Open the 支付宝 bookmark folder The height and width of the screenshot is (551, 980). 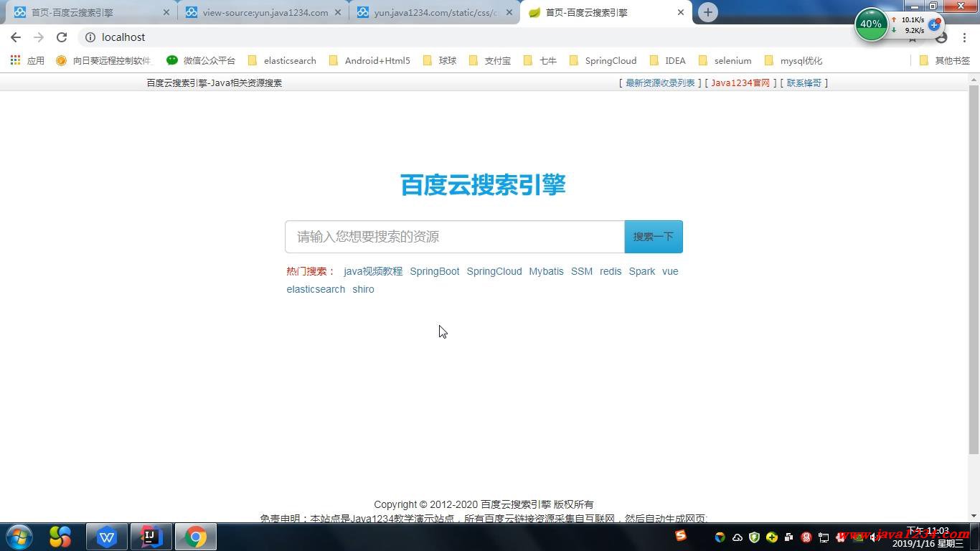point(490,61)
